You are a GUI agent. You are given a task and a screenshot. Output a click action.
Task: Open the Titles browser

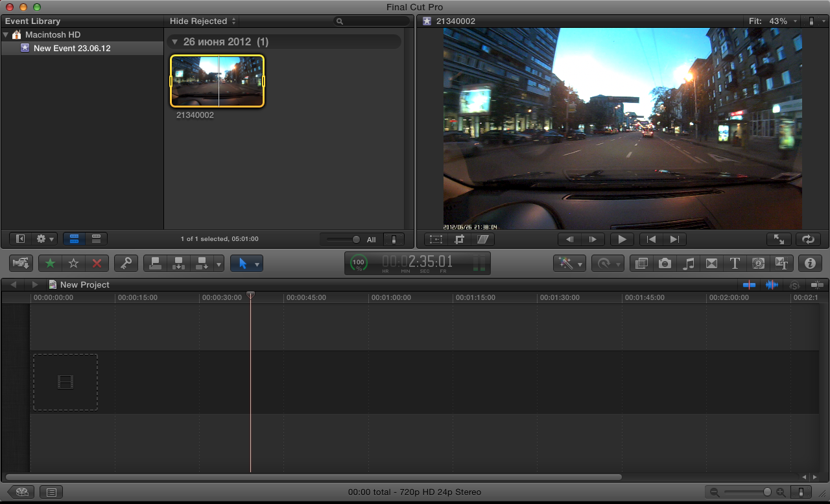pos(735,264)
